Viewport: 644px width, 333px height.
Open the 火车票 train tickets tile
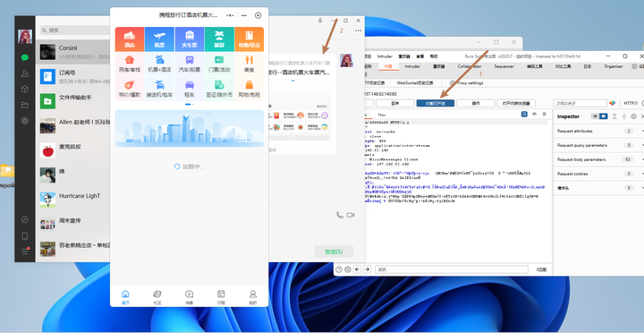190,39
